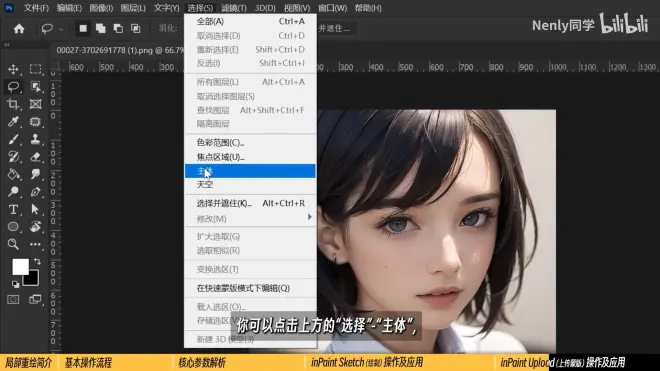
Task: Select the Move tool
Action: coord(13,69)
